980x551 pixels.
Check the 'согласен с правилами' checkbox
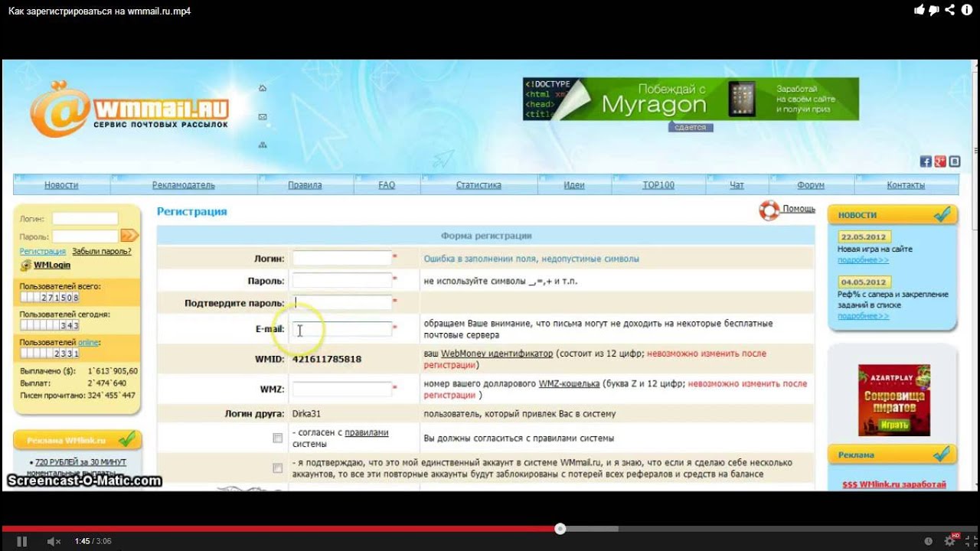coord(277,438)
